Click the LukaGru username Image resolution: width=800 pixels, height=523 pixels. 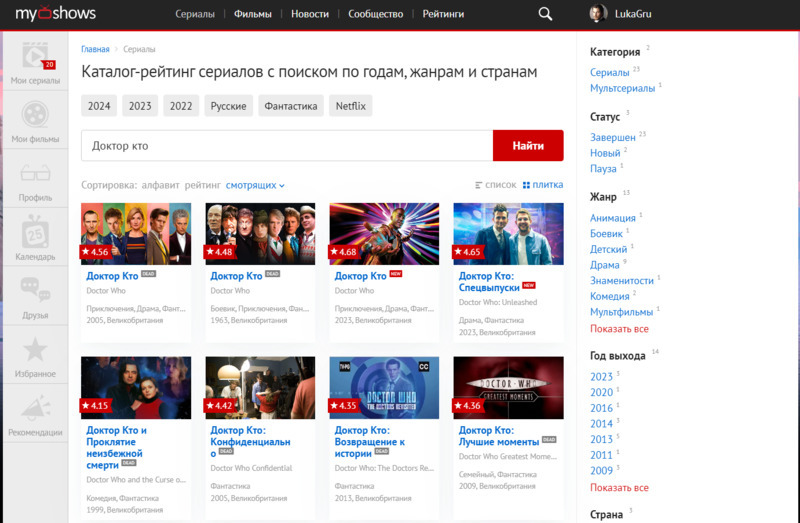coord(633,14)
